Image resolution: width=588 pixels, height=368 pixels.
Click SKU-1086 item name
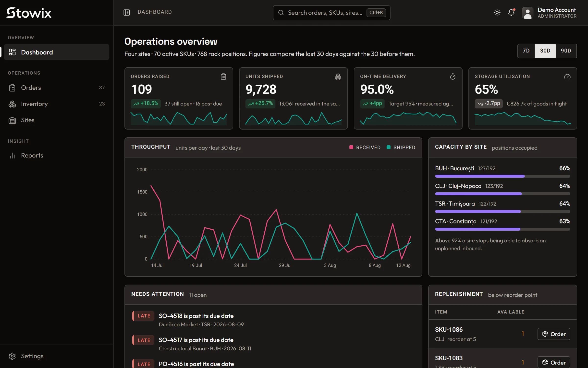449,329
